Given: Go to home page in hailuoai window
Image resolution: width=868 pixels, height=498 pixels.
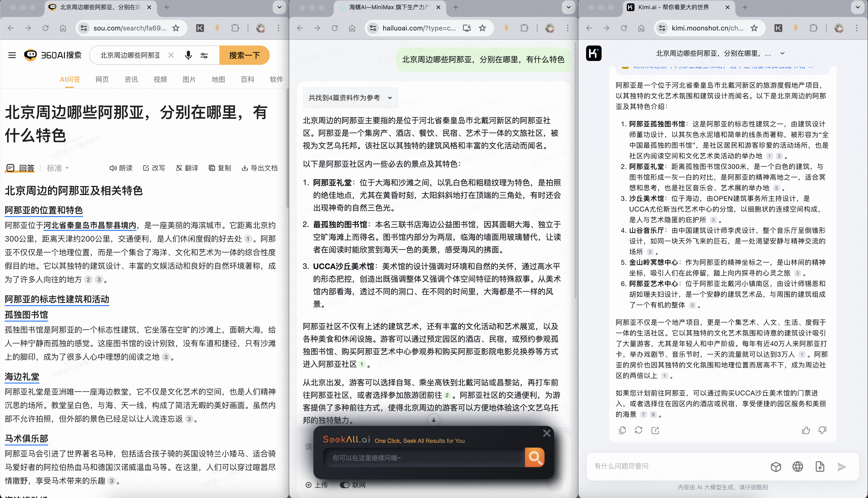Looking at the screenshot, I should tap(352, 28).
